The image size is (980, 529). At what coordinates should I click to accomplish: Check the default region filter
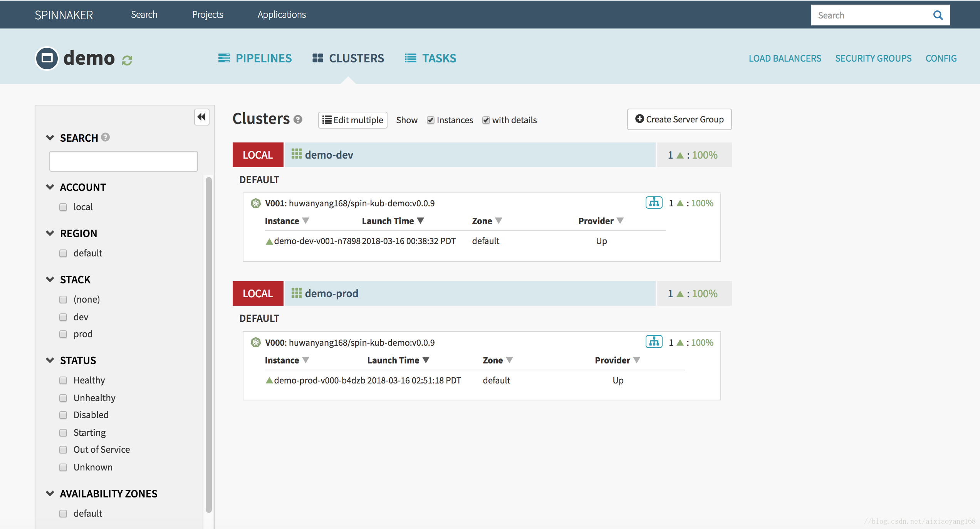(x=63, y=253)
